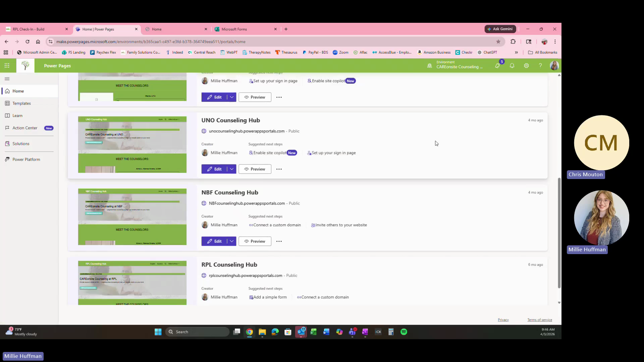644x362 pixels.
Task: Open the Privacy link in footer
Action: click(503, 320)
